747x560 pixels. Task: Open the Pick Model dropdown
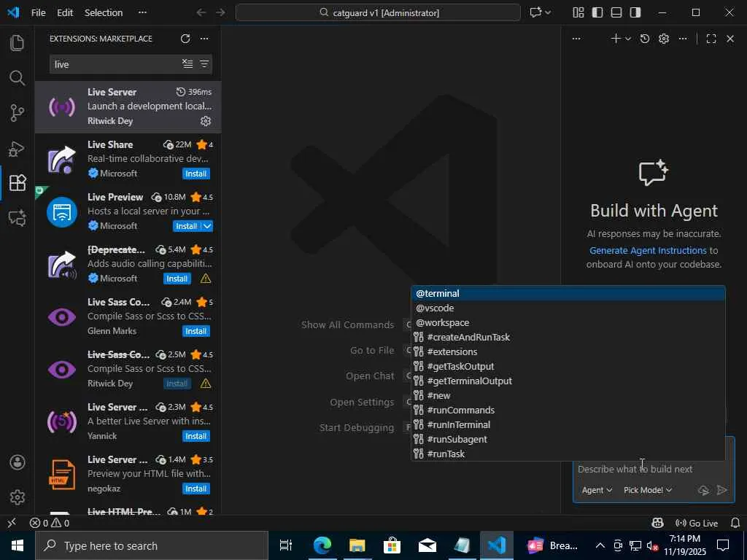[x=648, y=490]
